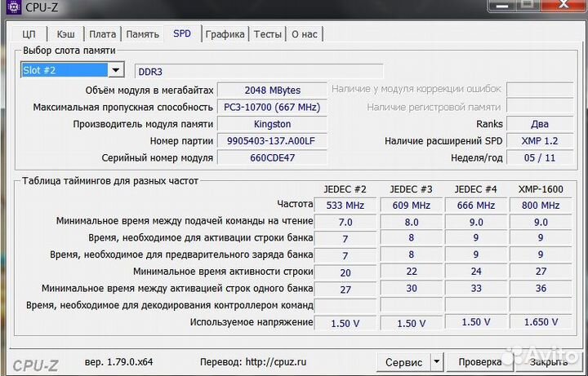
Task: Select the SPD tab
Action: pos(182,33)
